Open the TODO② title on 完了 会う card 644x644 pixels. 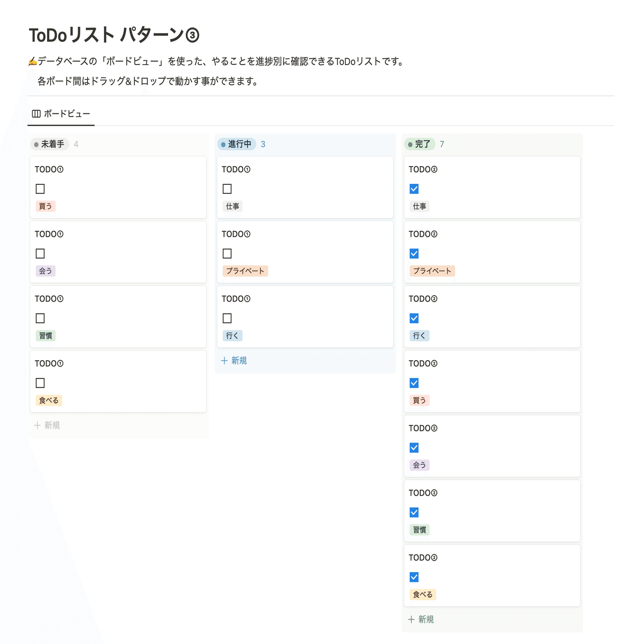(423, 428)
